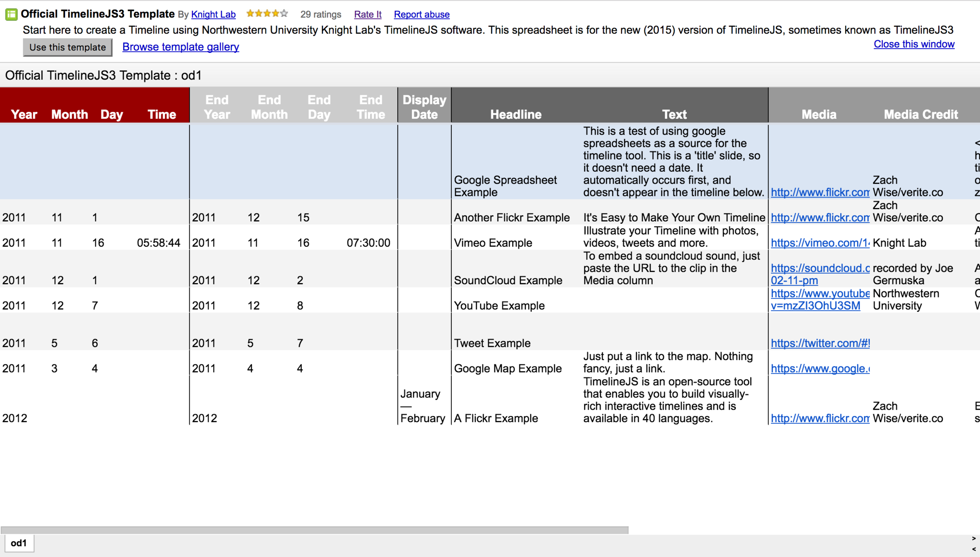Select the Vimeo Example headline cell
Screen dimensions: 980x557
pos(493,243)
